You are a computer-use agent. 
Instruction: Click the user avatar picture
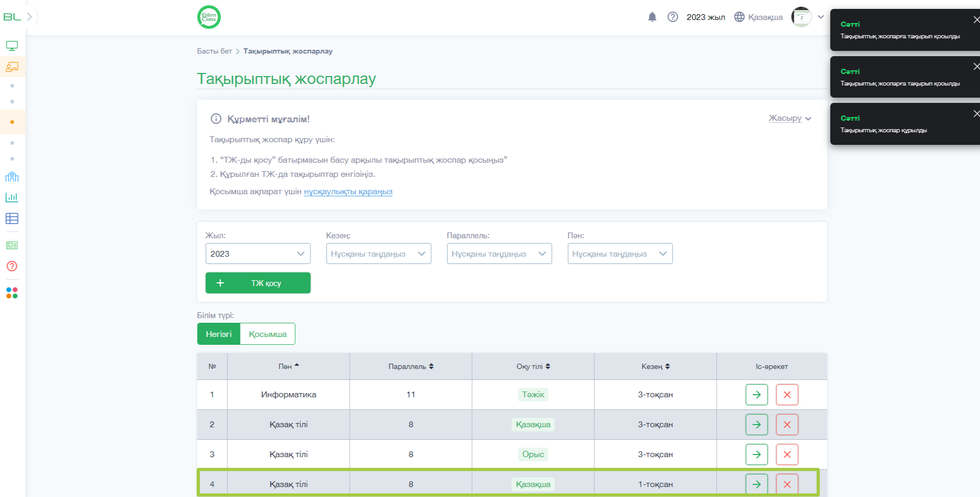(801, 17)
